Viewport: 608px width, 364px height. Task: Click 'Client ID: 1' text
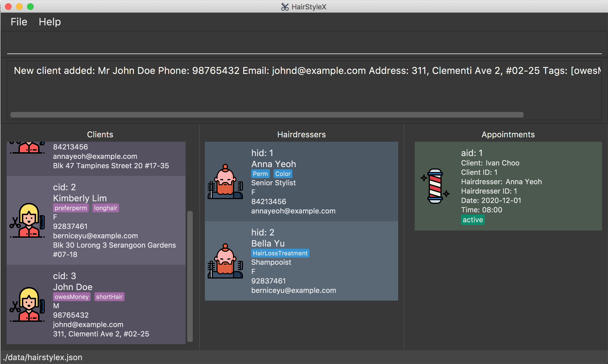[x=479, y=172]
